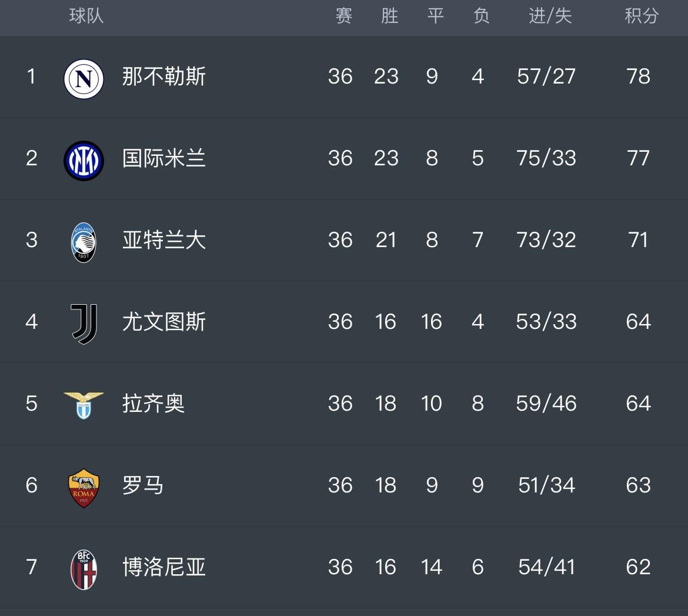This screenshot has height=616, width=688.
Task: Click the Inter Milan club crest
Action: [84, 160]
